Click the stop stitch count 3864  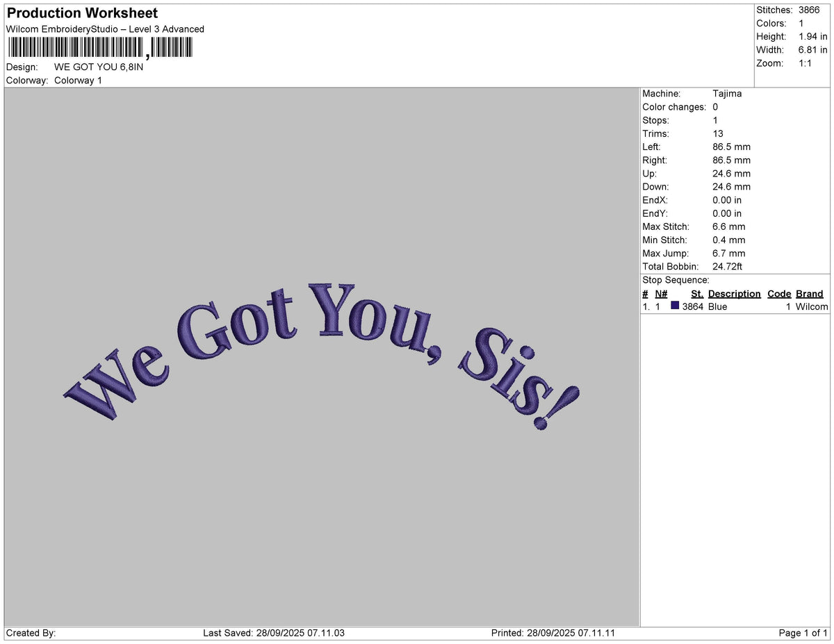[x=693, y=306]
